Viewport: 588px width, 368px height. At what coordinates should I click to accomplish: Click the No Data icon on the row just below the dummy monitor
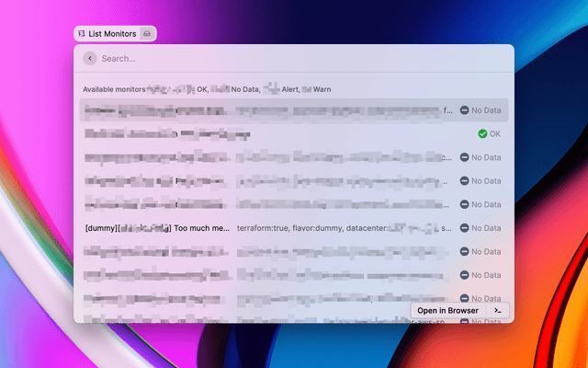tap(465, 252)
